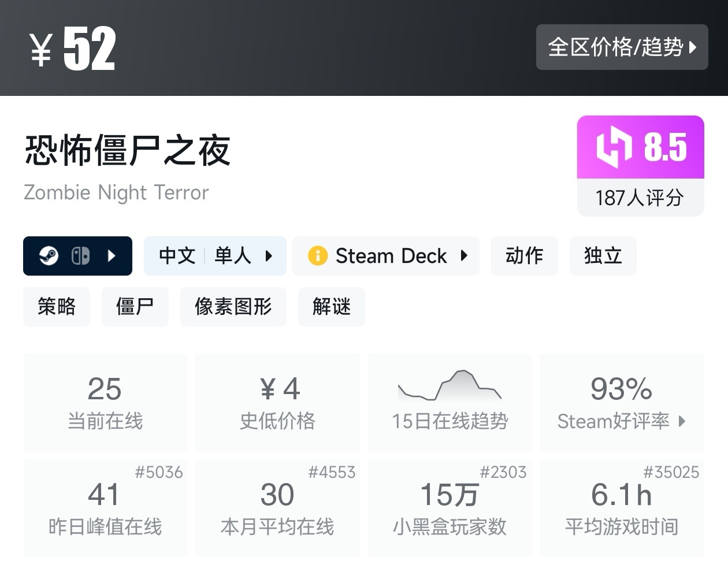This screenshot has width=728, height=568.
Task: Select the 像素图形 tag
Action: tap(233, 306)
